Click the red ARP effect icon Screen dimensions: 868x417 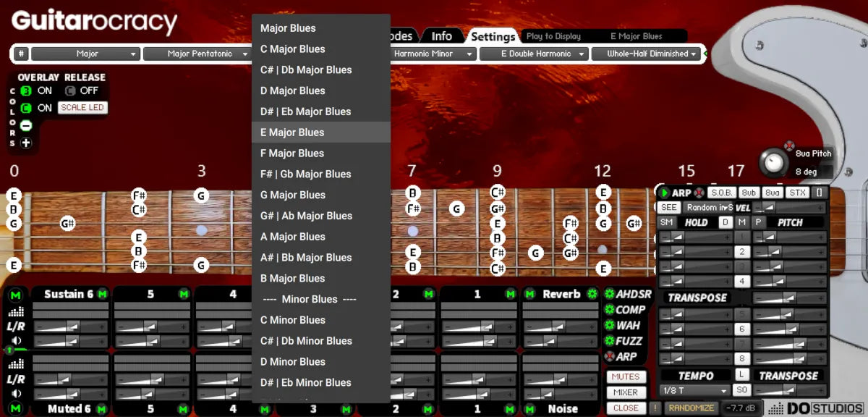pyautogui.click(x=609, y=356)
